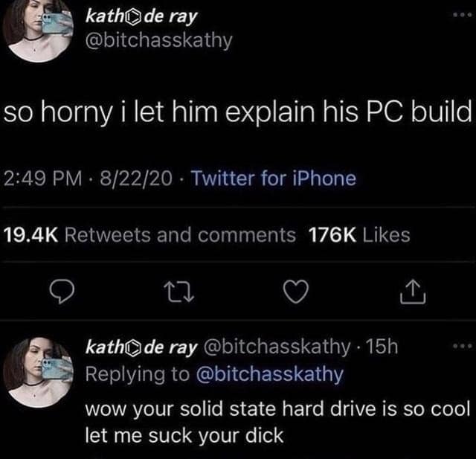This screenshot has width=476, height=459.
Task: View the 176K Likes list
Action: coord(359,235)
